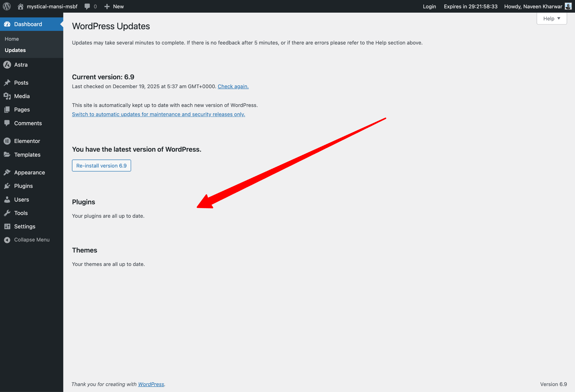Open Elementor via its sidebar icon
The height and width of the screenshot is (392, 575).
point(7,141)
